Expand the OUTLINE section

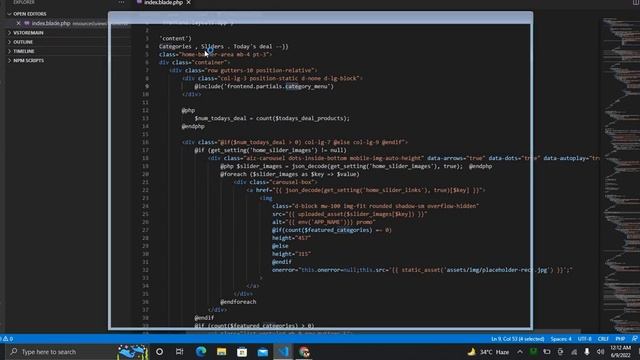point(20,42)
